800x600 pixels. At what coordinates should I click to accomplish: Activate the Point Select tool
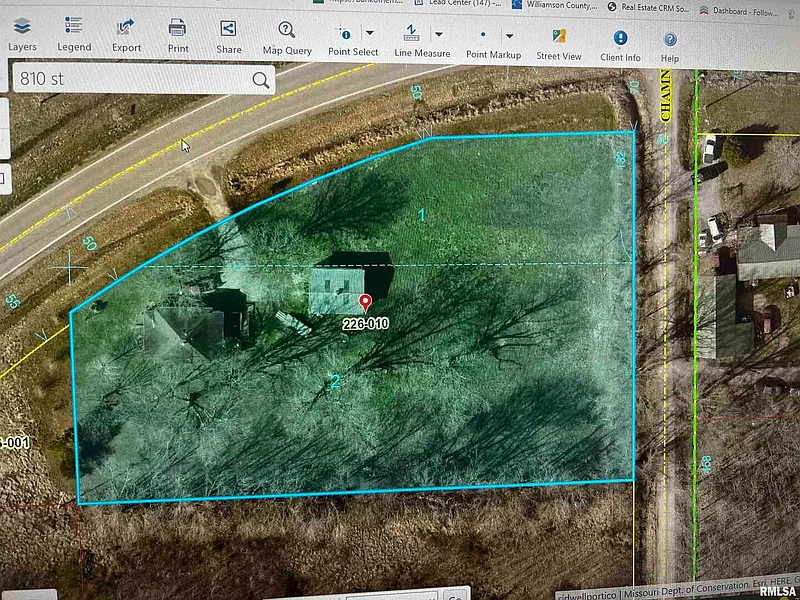pyautogui.click(x=346, y=38)
